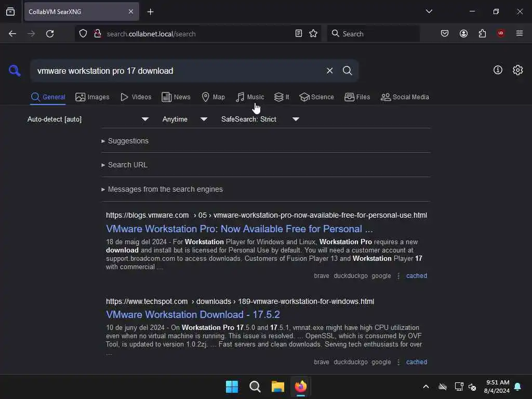Switch to the Social Media tab
The image size is (532, 399).
click(405, 97)
